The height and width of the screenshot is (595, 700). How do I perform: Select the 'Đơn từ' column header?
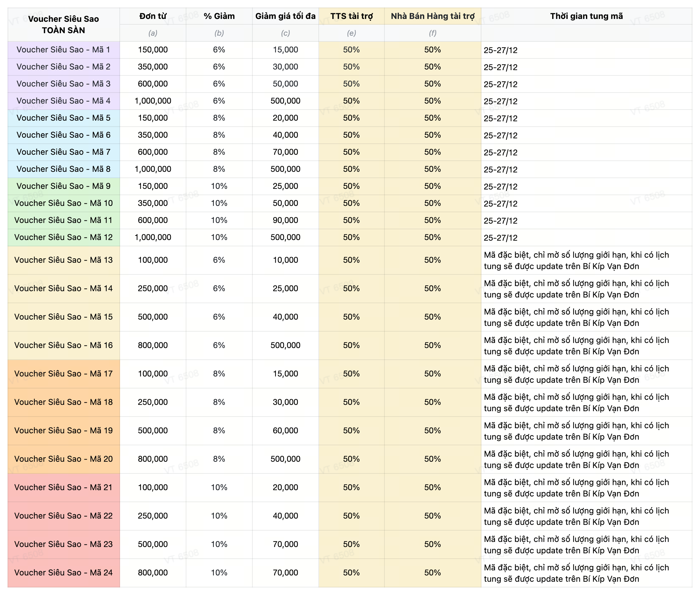pos(153,16)
